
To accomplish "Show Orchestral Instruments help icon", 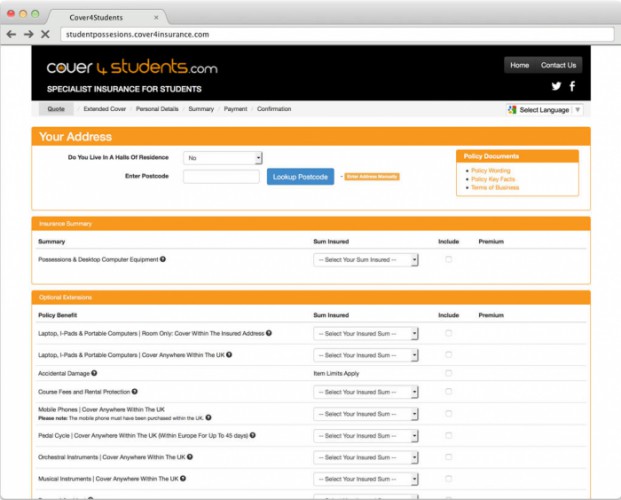I will (x=190, y=457).
